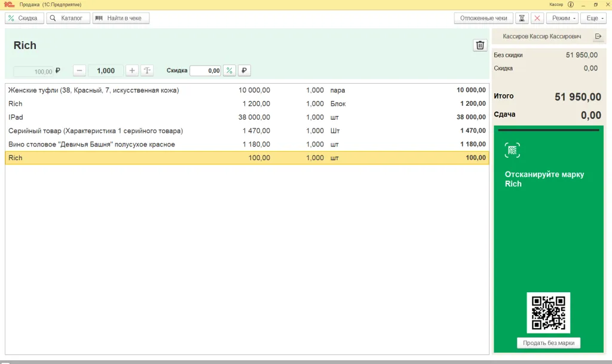Image resolution: width=612 pixels, height=364 pixels.
Task: Open Отложенные чеки list
Action: (484, 19)
